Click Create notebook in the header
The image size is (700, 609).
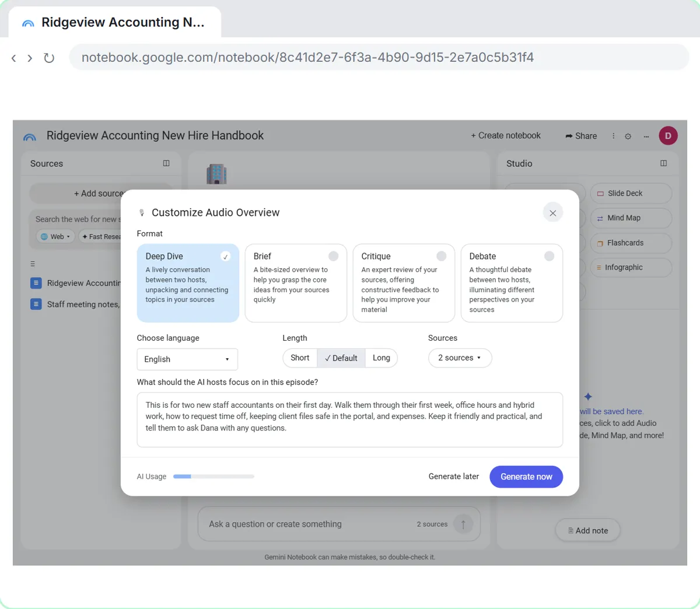pos(506,135)
